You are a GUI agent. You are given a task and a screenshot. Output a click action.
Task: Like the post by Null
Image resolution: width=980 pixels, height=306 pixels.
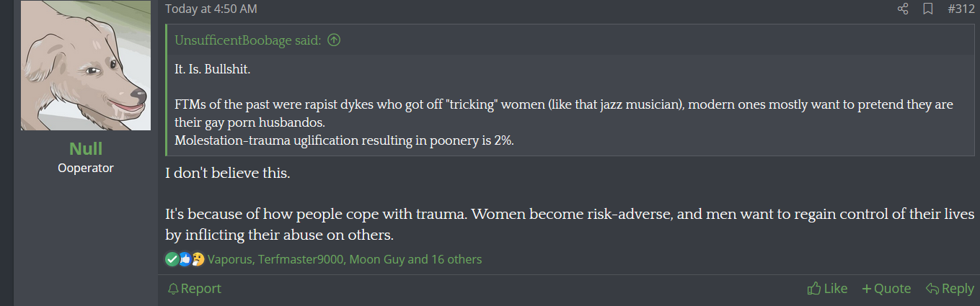point(828,289)
